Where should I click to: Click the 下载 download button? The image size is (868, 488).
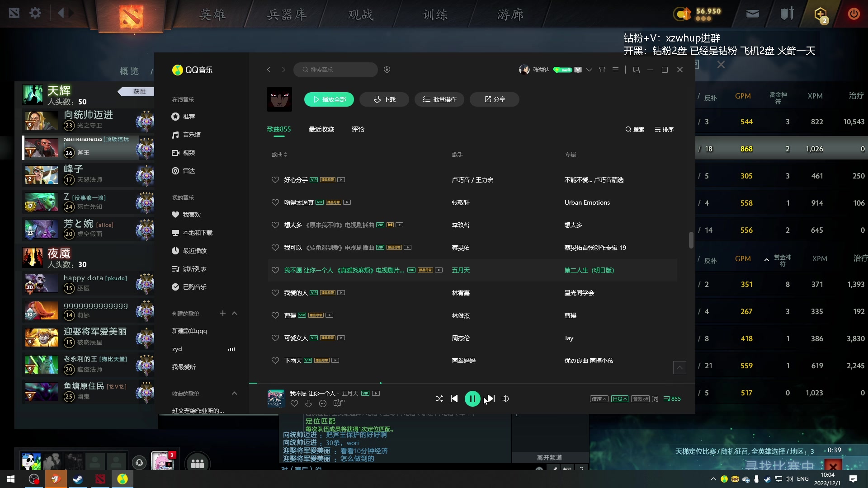tap(384, 99)
